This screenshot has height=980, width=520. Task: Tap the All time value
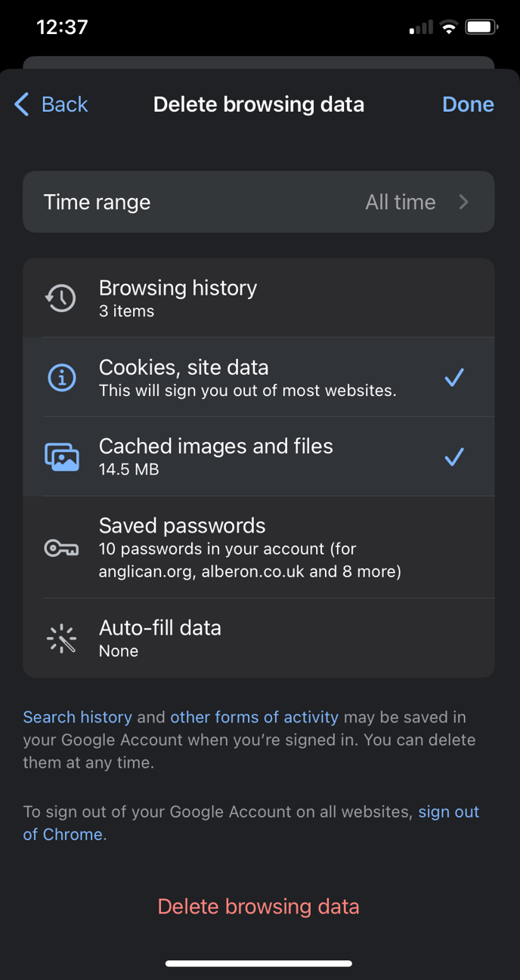click(401, 202)
